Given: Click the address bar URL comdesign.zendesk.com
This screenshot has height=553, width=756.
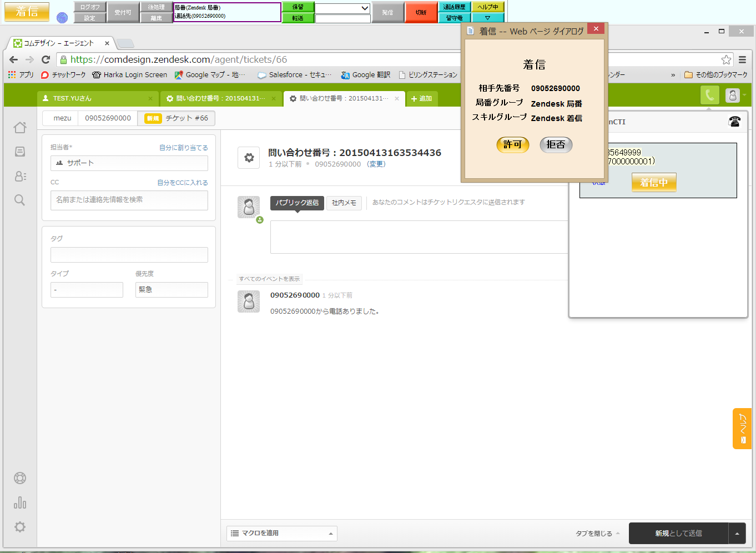Looking at the screenshot, I should [179, 59].
